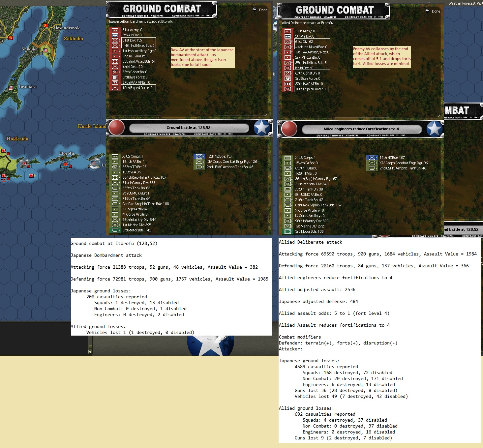Click the unit icon beside Ichiki Det.: 20

point(115,67)
